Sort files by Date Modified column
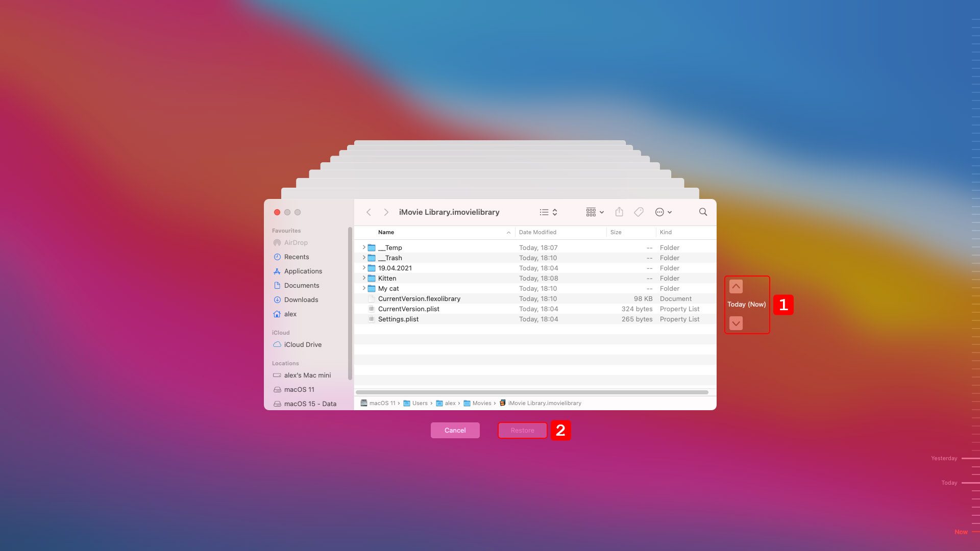 tap(537, 232)
